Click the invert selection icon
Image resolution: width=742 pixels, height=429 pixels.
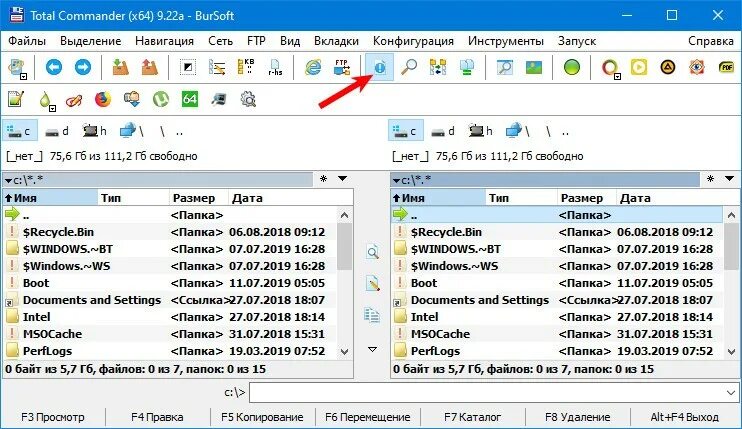[188, 67]
